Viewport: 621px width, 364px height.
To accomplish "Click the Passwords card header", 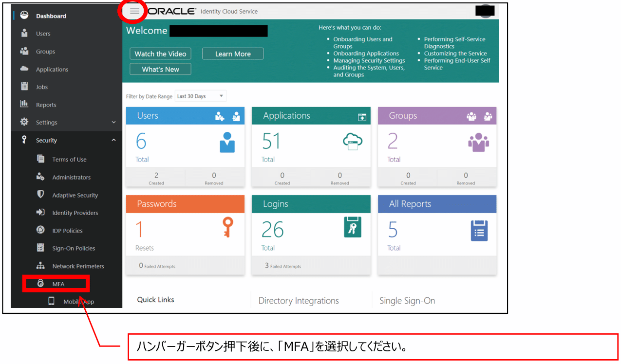I will 185,204.
